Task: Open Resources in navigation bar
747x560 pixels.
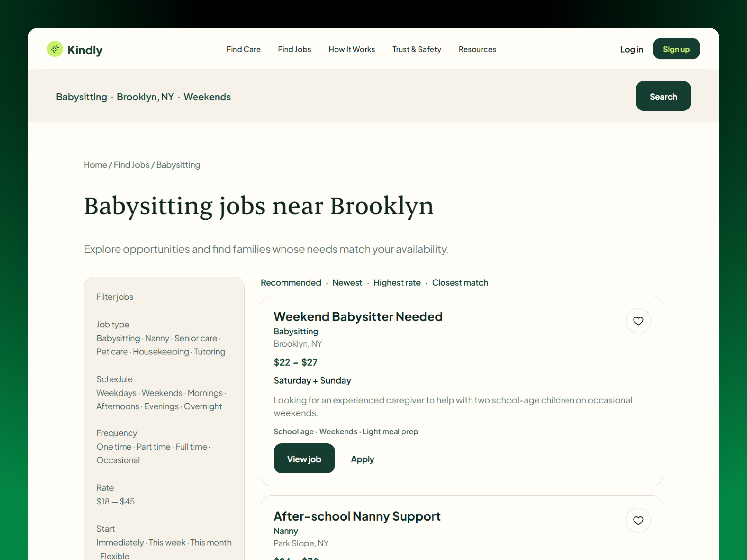Action: tap(477, 49)
